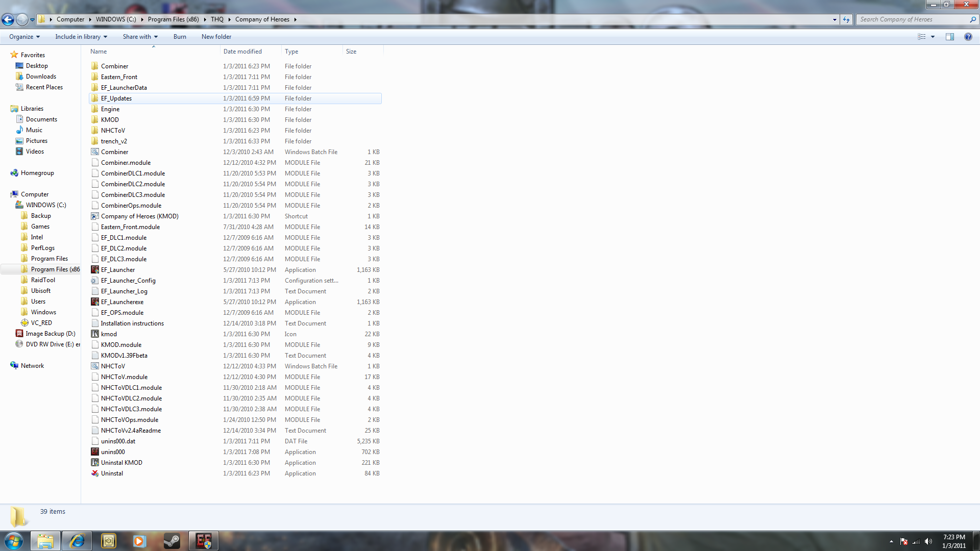Select the KMODv1.39Fbeta text file
The image size is (980, 551).
(124, 356)
